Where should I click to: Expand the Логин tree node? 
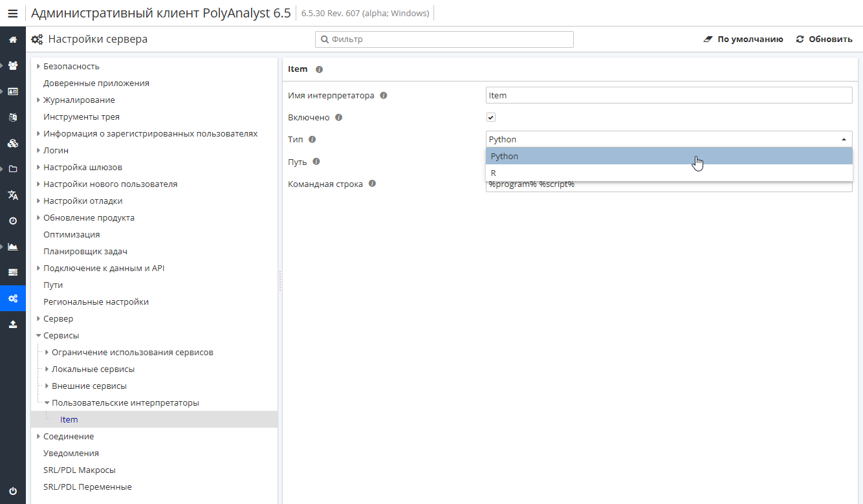tap(38, 150)
